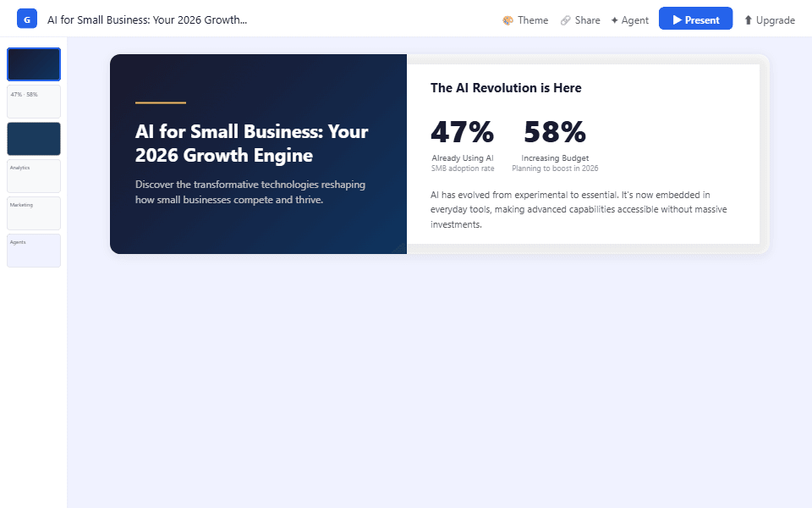The height and width of the screenshot is (508, 812).
Task: Open the Agent sparkle option
Action: click(629, 20)
